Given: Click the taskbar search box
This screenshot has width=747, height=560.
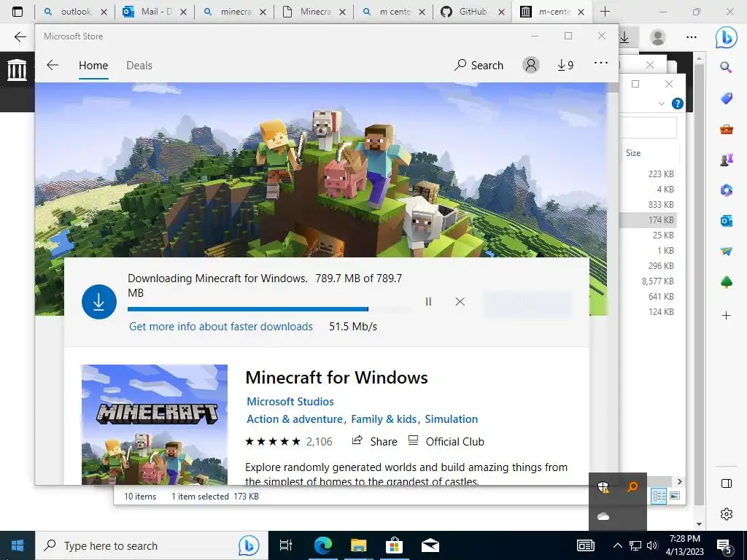Looking at the screenshot, I should click(x=152, y=545).
